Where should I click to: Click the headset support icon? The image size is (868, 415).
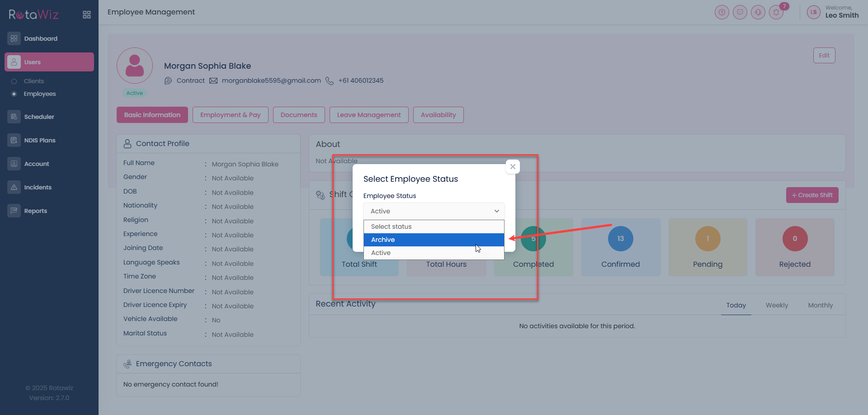tap(758, 12)
